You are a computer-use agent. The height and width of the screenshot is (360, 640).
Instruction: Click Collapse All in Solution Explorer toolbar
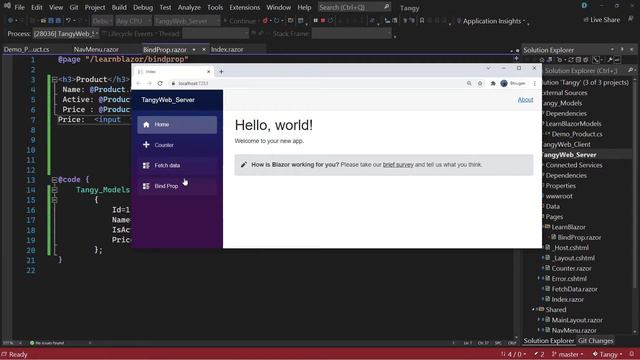[x=578, y=60]
